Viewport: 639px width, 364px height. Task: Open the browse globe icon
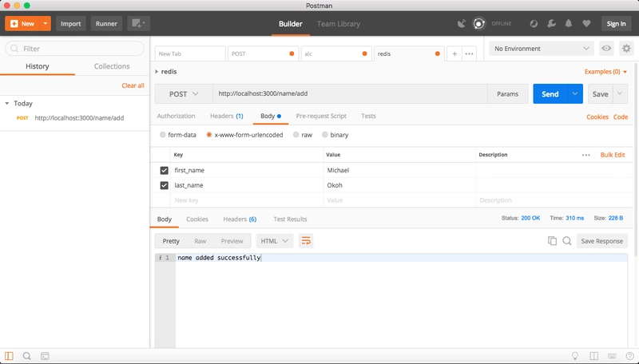coord(534,24)
